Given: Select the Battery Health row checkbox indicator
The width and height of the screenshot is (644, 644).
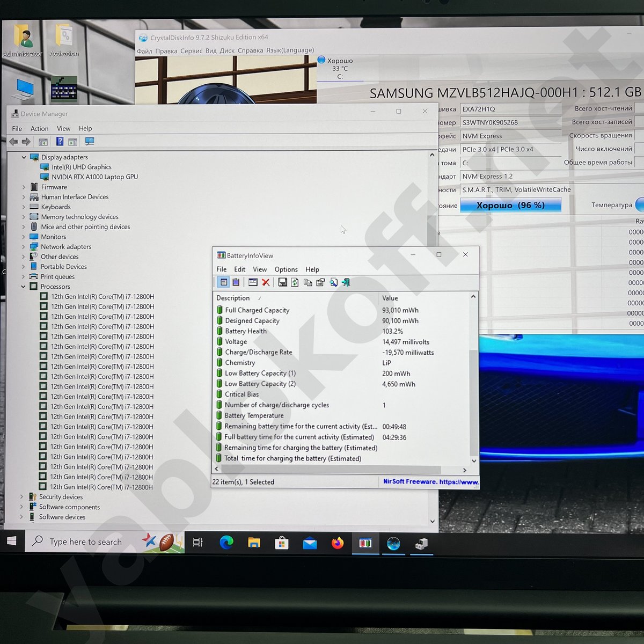Looking at the screenshot, I should point(220,331).
